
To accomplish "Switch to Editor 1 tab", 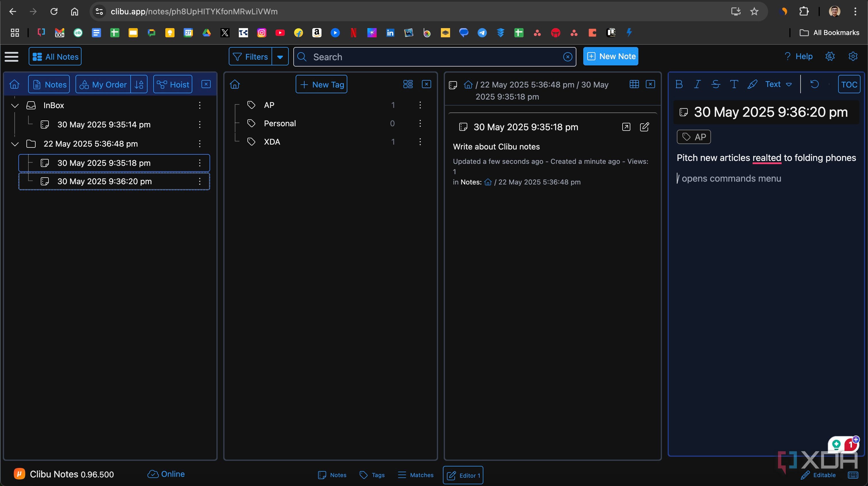I will click(463, 475).
